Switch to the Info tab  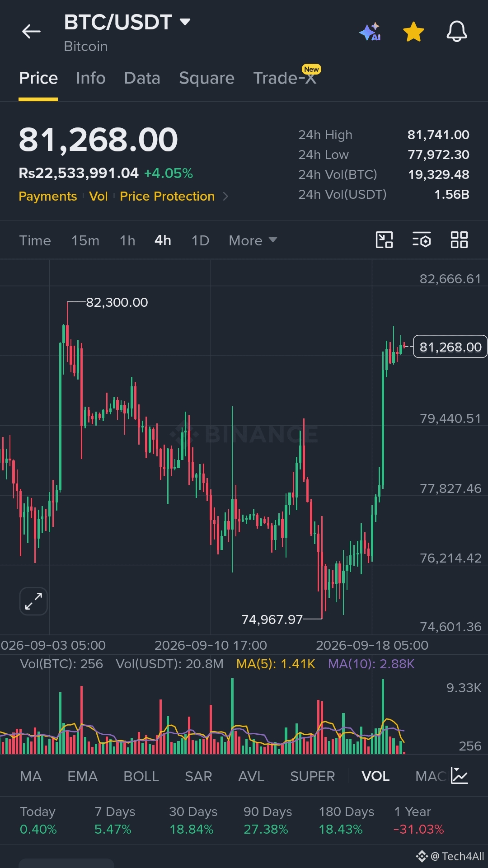click(91, 78)
